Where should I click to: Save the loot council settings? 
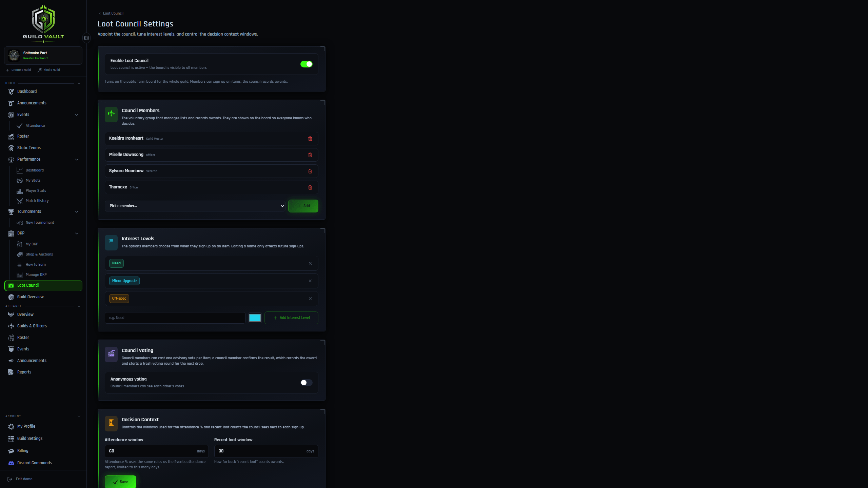click(120, 482)
